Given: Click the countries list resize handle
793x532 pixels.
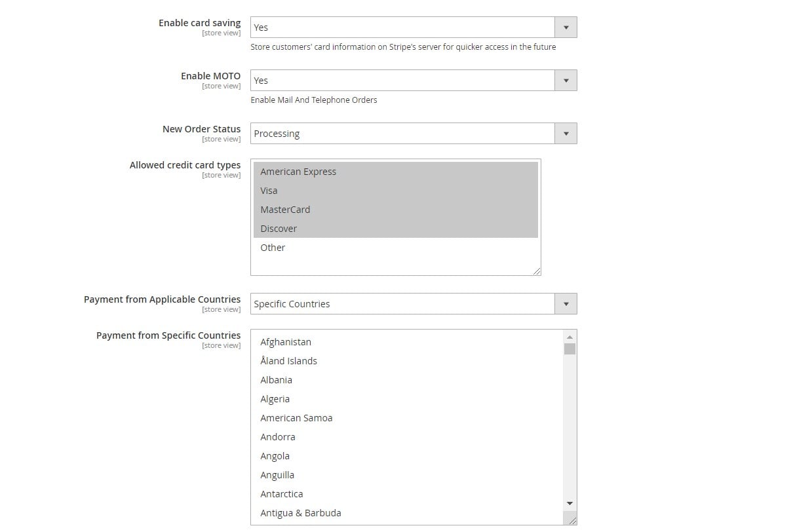Looking at the screenshot, I should pyautogui.click(x=572, y=520).
